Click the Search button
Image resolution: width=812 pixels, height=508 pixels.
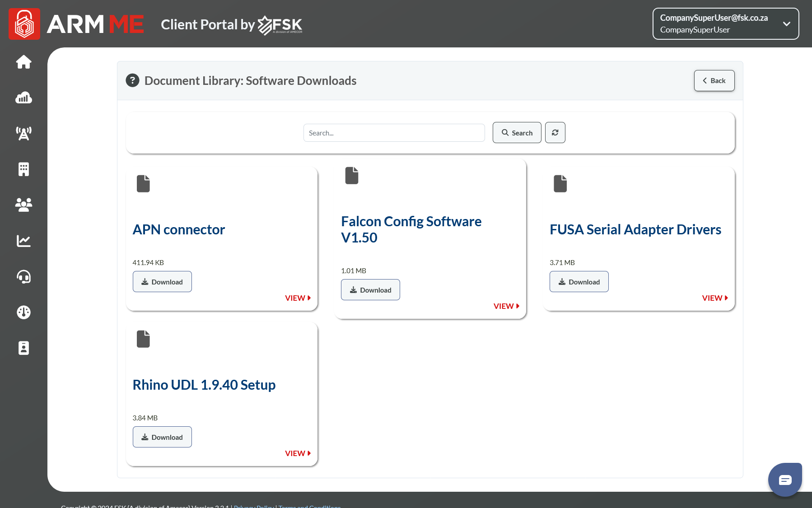(517, 133)
